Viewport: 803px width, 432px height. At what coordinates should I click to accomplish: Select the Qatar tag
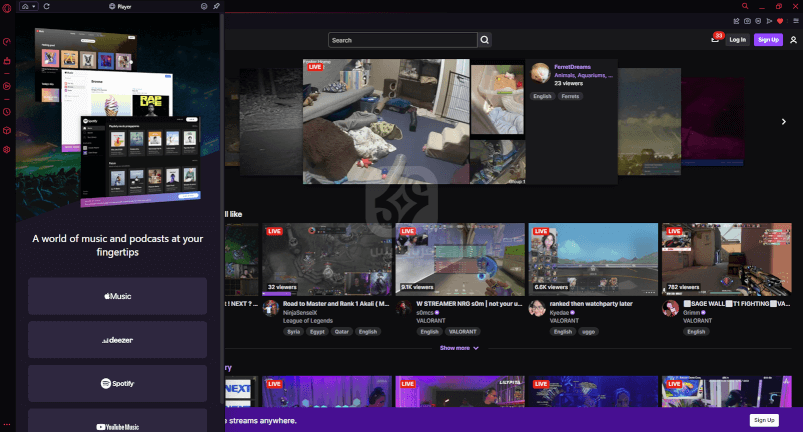coord(342,332)
